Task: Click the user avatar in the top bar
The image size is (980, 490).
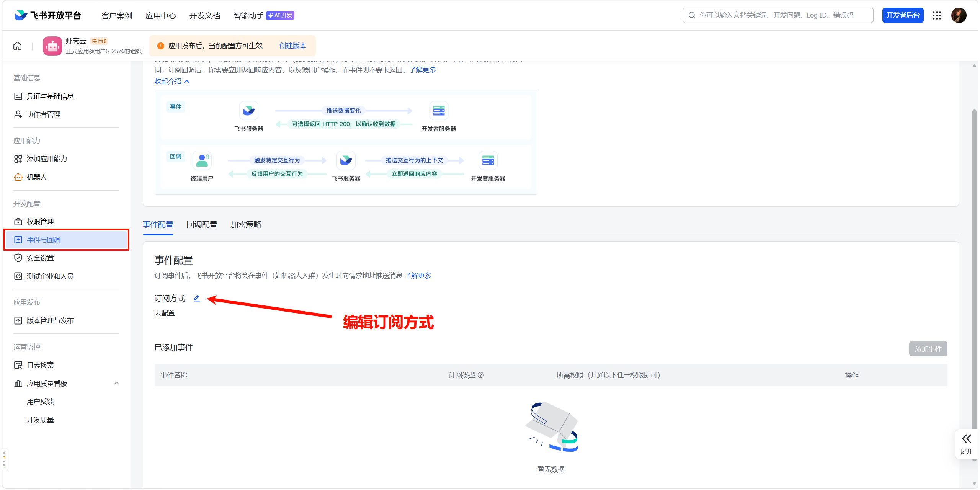Action: (959, 15)
